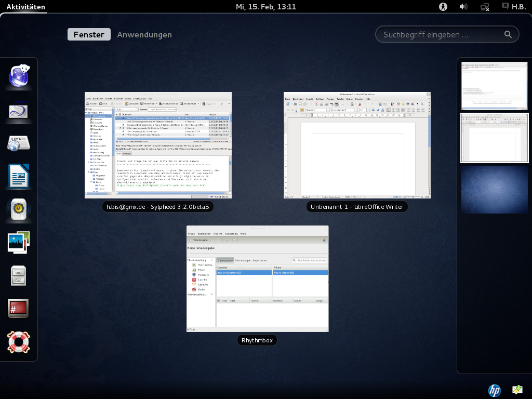The width and height of the screenshot is (532, 399).
Task: Click the HP icon in the message tray
Action: coord(494,390)
